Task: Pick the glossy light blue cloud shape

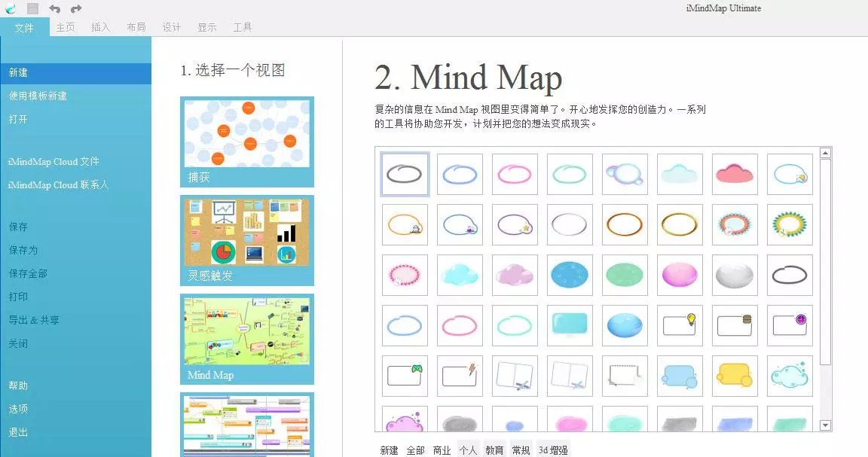Action: click(x=460, y=275)
